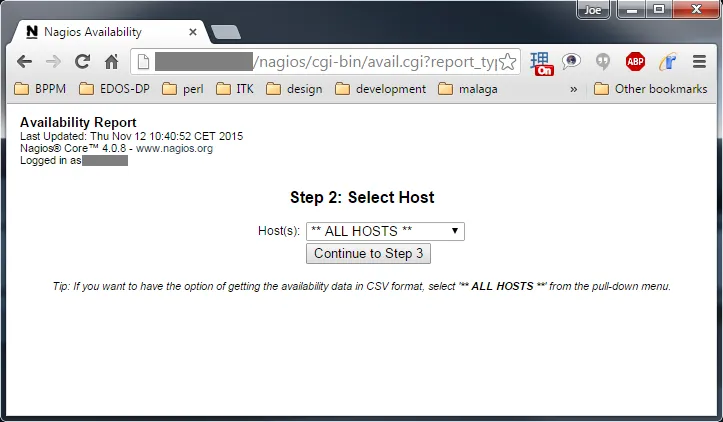The image size is (723, 422).
Task: Open the design bookmarks folder
Action: point(294,89)
